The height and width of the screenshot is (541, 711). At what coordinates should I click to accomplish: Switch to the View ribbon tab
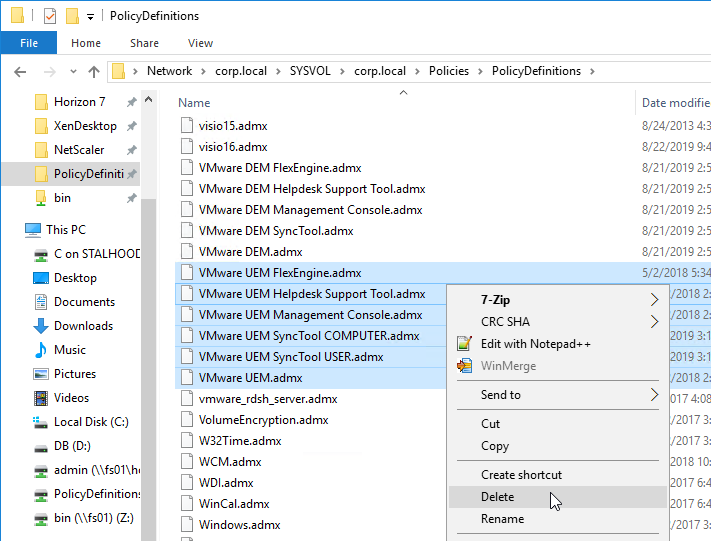pyautogui.click(x=200, y=43)
